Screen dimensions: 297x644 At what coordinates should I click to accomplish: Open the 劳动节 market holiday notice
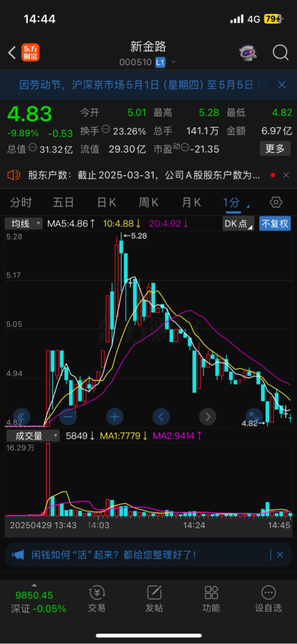(143, 85)
